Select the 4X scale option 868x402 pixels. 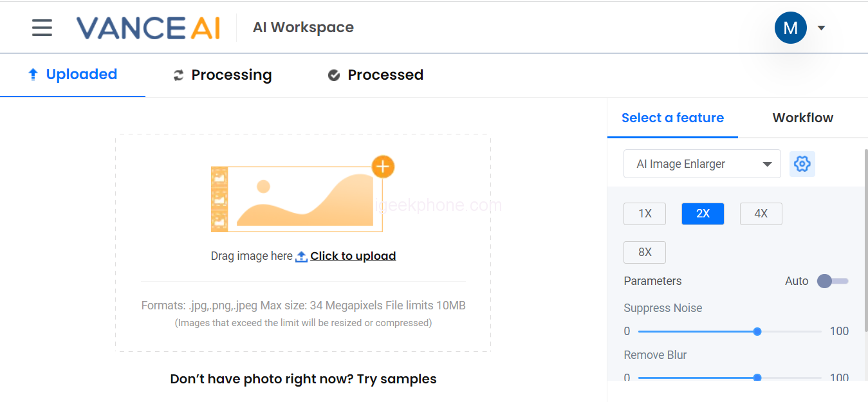(761, 214)
